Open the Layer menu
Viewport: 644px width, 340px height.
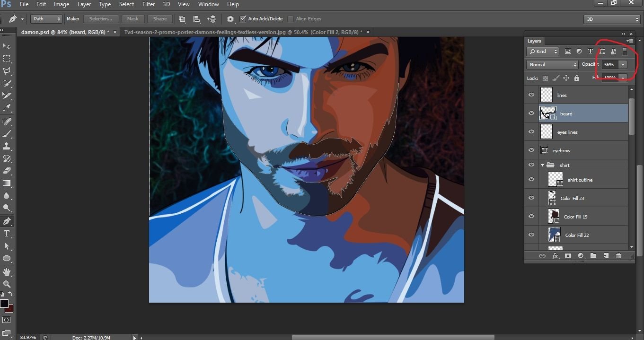[x=84, y=4]
